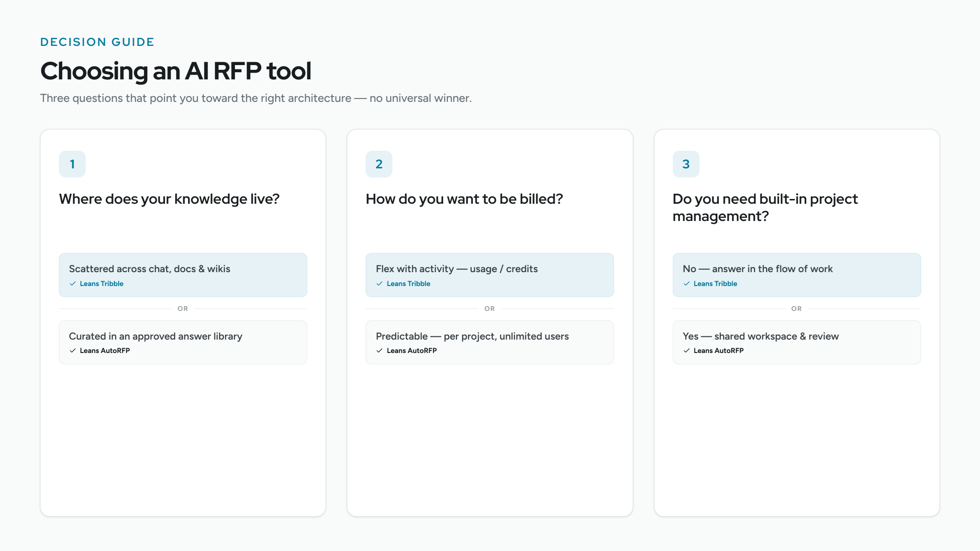Click the checkmark icon under "Scattered across chat, docs & wikis"

click(x=73, y=284)
